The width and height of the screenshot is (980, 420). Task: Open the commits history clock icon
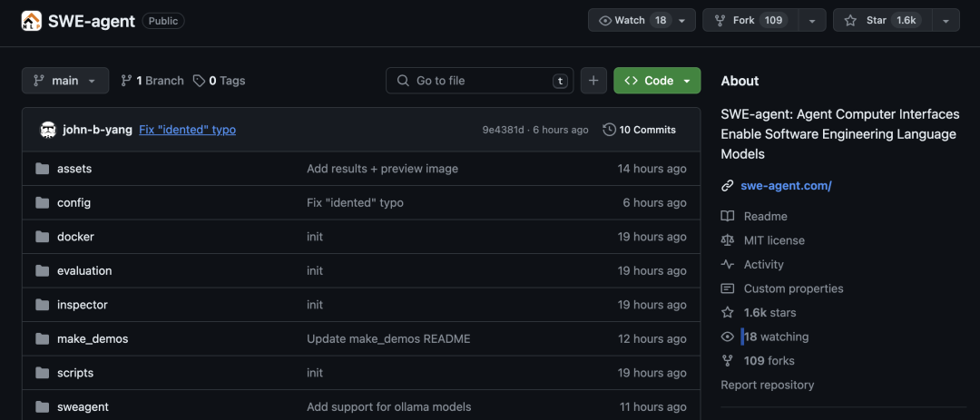coord(609,130)
